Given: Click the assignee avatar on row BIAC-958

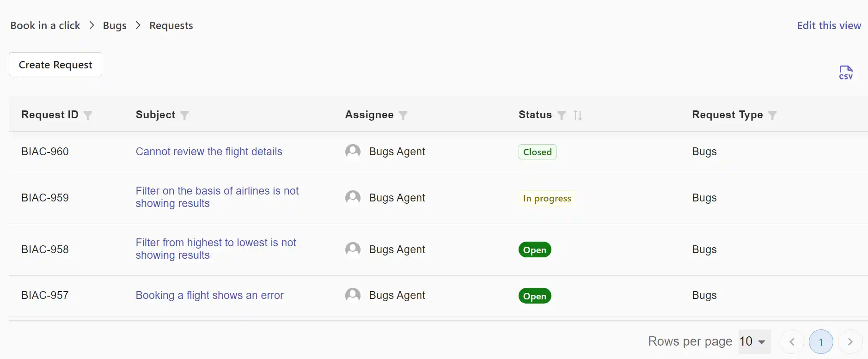Looking at the screenshot, I should coord(353,249).
